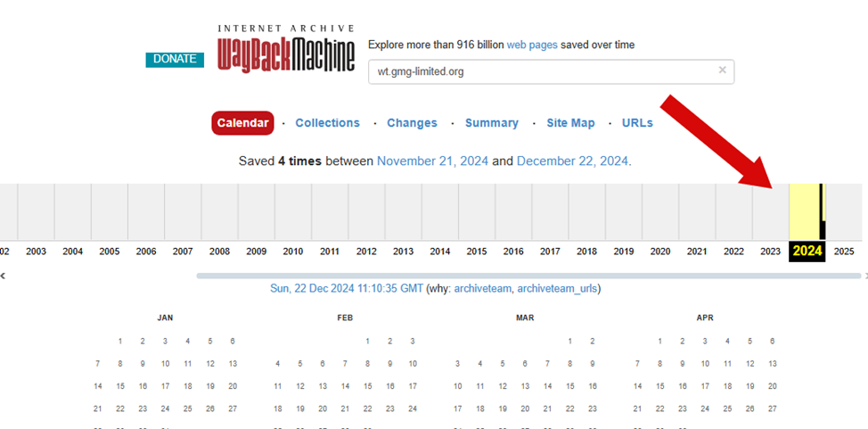Select year 2003 on the timeline

(x=36, y=252)
